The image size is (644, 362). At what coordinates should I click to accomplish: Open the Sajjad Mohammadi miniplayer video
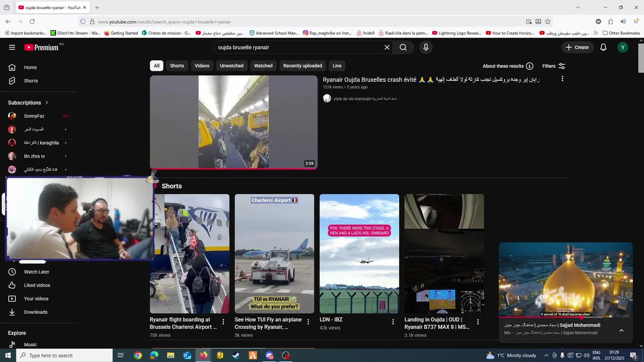[566, 280]
